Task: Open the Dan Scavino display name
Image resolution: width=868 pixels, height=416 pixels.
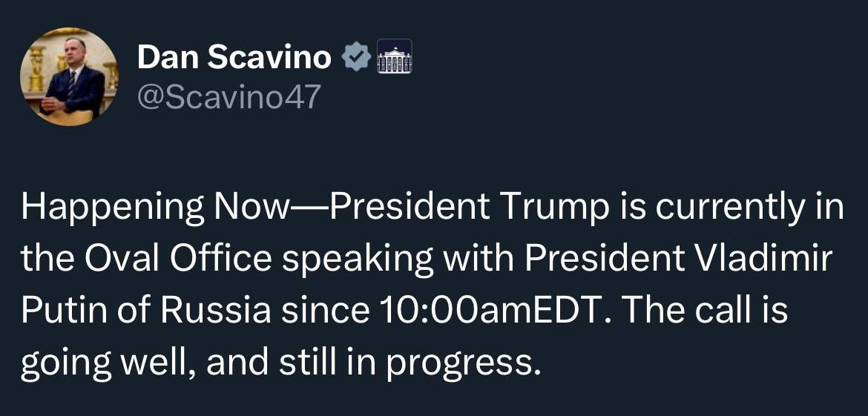Action: pyautogui.click(x=234, y=59)
